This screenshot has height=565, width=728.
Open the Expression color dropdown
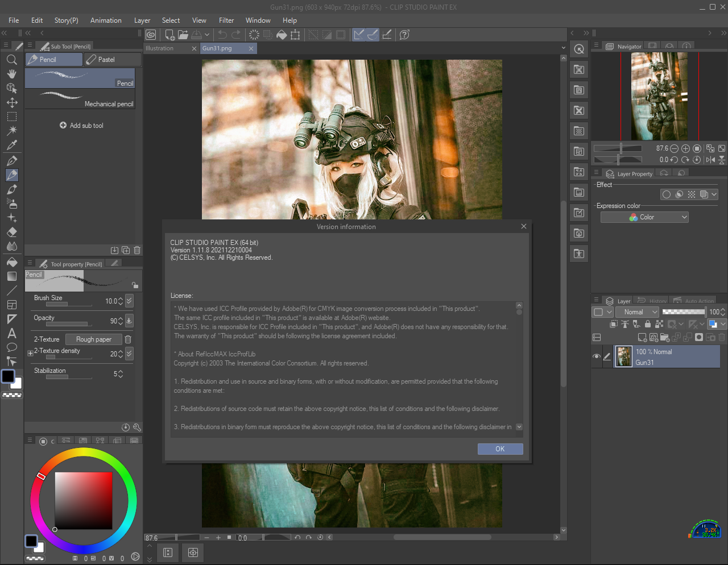tap(644, 217)
